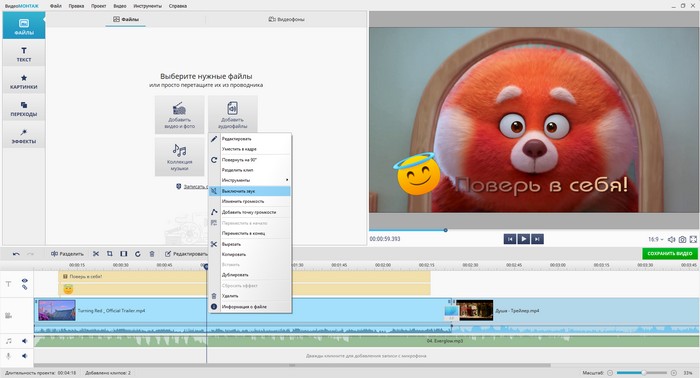
Task: Open the Эффекты sidebar section
Action: click(x=24, y=136)
